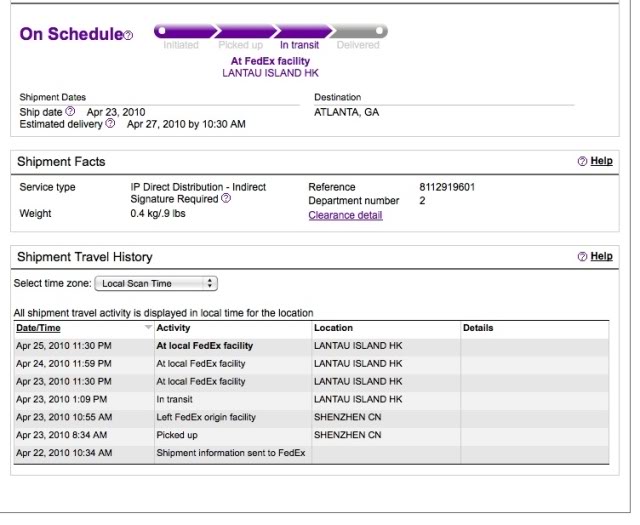The image size is (640, 525).
Task: Click the help icon next to Ship date
Action: (x=70, y=112)
